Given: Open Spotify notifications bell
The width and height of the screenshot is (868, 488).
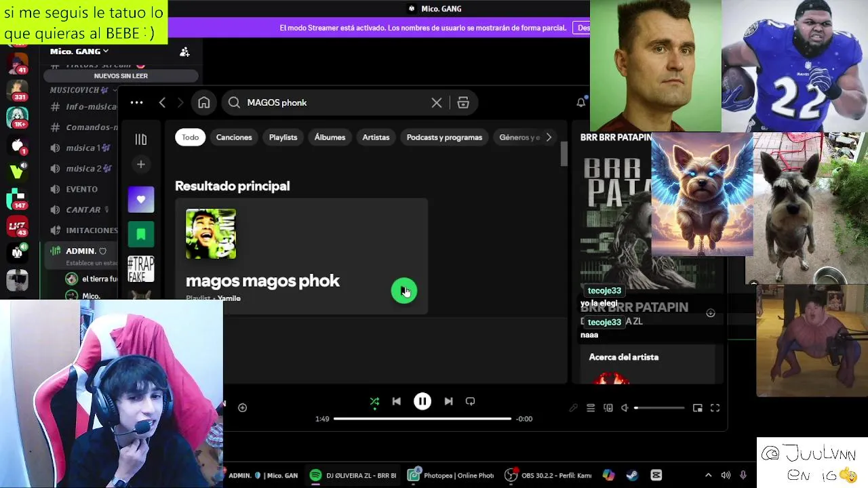Looking at the screenshot, I should coord(581,102).
